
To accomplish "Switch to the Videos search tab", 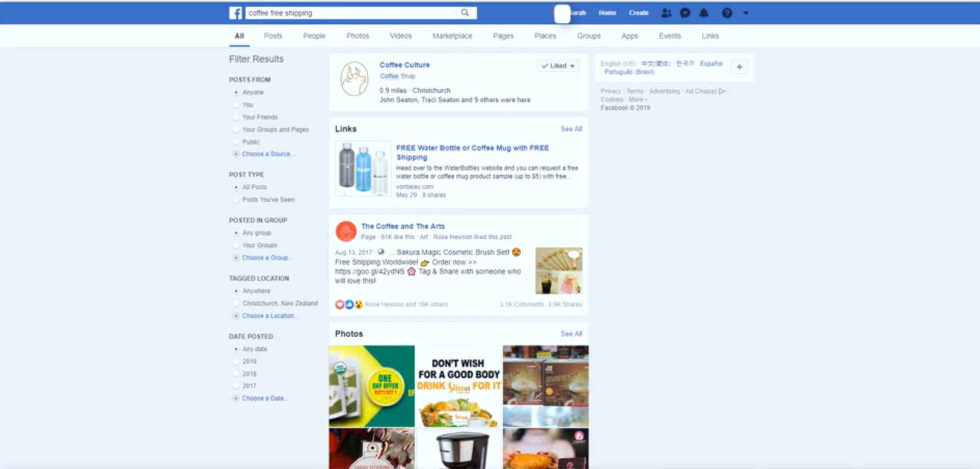I will click(400, 36).
